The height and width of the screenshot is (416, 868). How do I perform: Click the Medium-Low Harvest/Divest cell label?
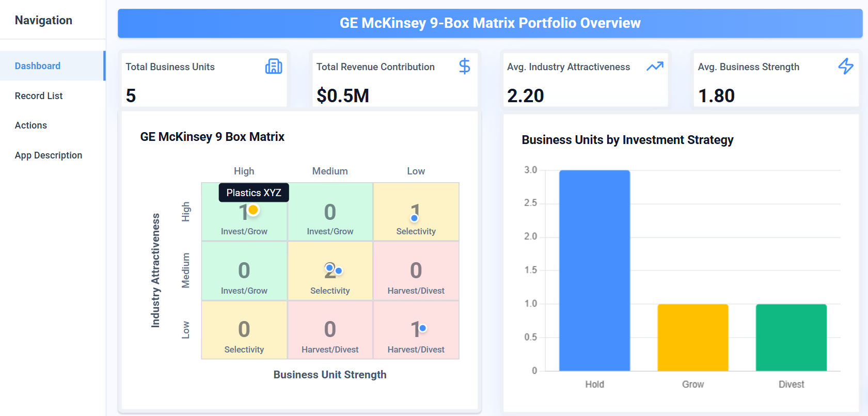[416, 291]
